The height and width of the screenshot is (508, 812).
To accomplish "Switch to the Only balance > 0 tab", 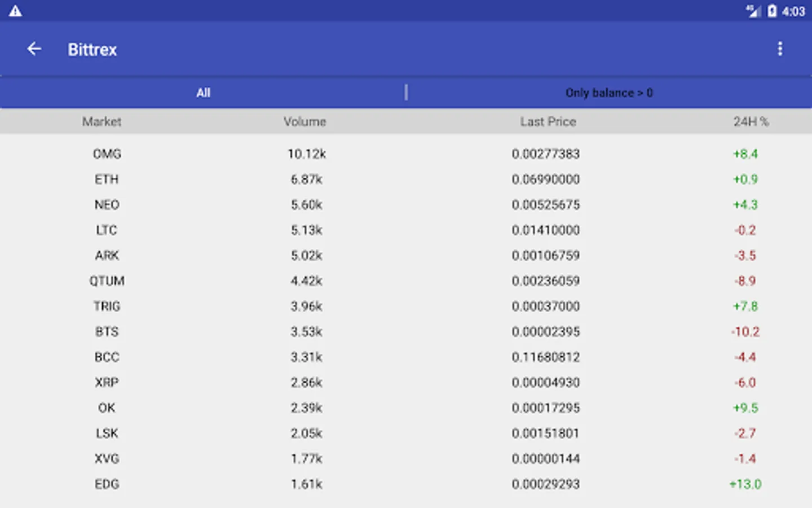I will click(609, 93).
